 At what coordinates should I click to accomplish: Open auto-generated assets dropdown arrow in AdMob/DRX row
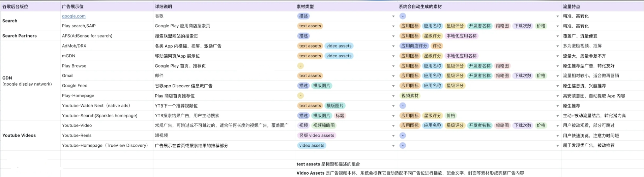pos(557,46)
